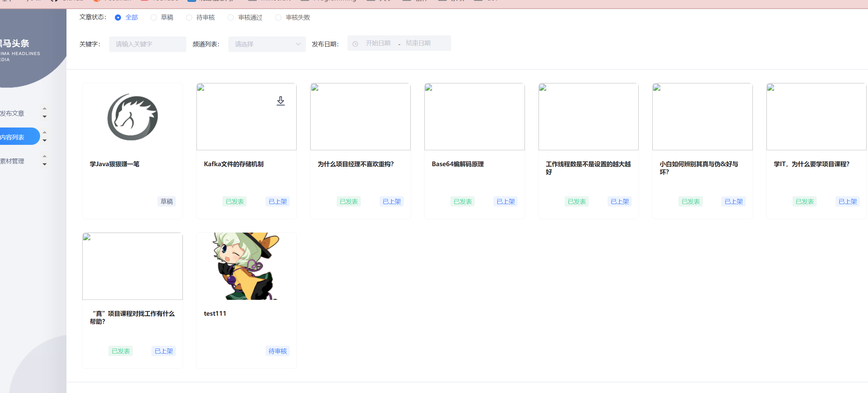The image size is (868, 393).
Task: Choose 审核通过 status filter
Action: [231, 18]
